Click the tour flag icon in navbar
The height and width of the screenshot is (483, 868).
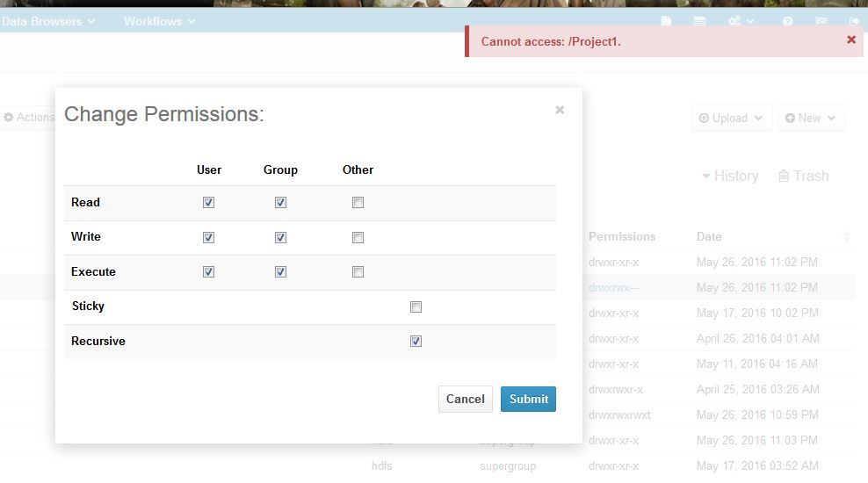(x=821, y=21)
